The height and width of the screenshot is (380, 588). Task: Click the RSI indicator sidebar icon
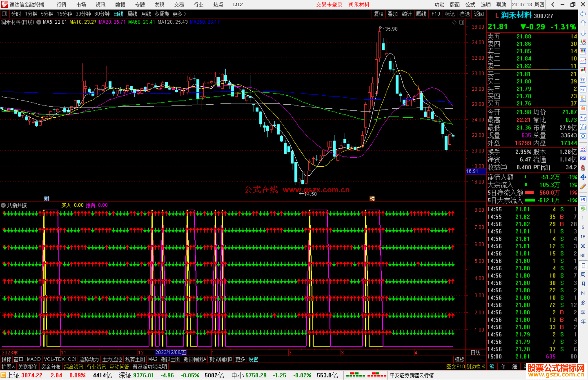click(583, 158)
